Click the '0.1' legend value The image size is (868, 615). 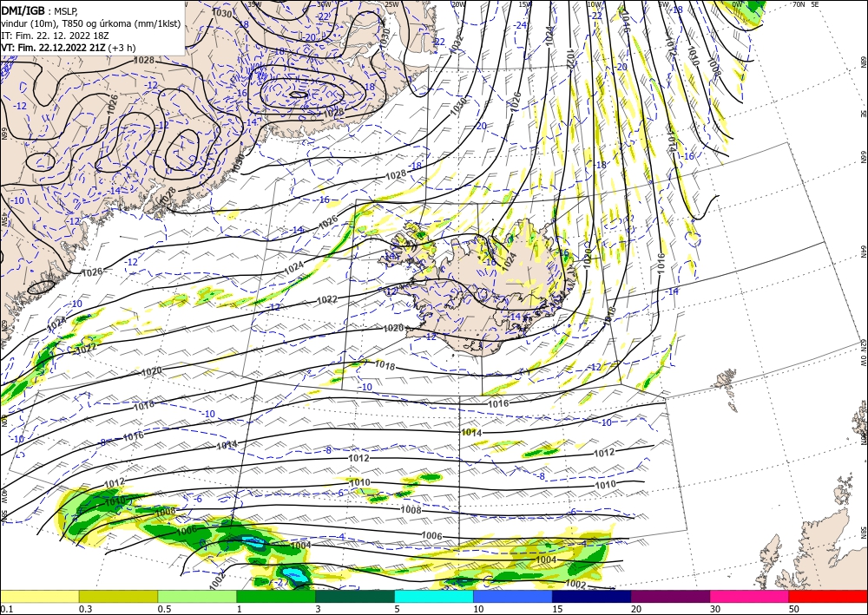pos(6,609)
